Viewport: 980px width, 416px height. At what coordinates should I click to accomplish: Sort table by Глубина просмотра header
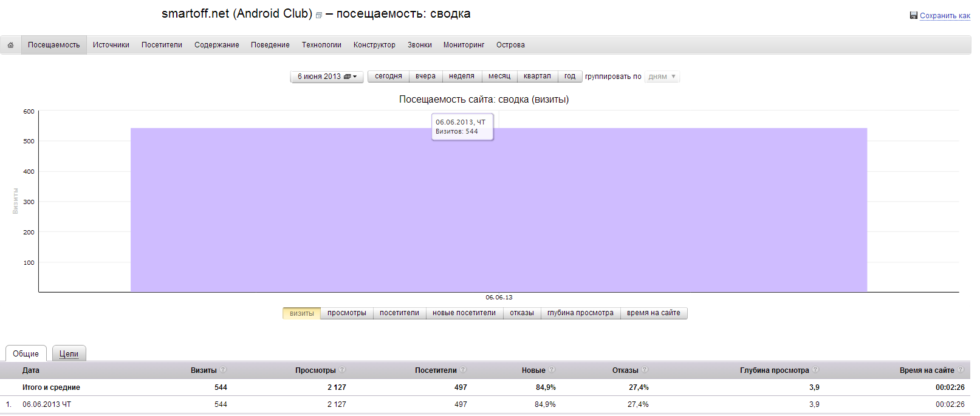(774, 370)
